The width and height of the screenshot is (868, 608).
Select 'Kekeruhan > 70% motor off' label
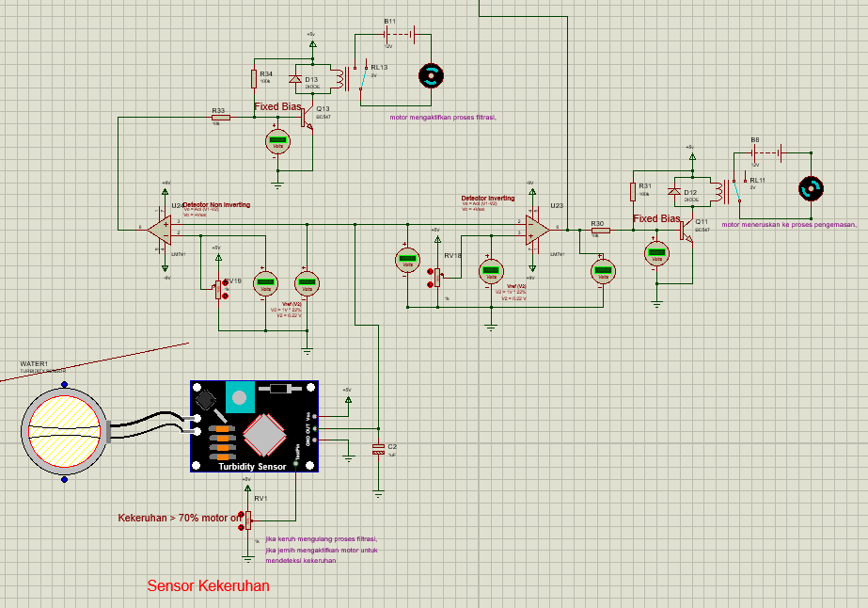point(181,518)
